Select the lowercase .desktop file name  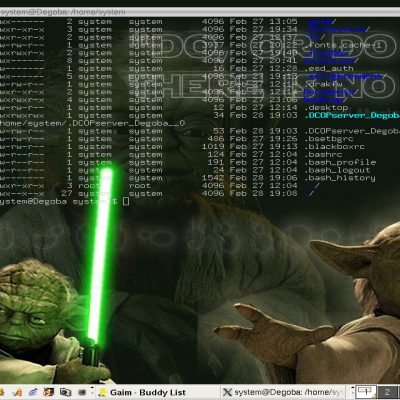pyautogui.click(x=326, y=108)
